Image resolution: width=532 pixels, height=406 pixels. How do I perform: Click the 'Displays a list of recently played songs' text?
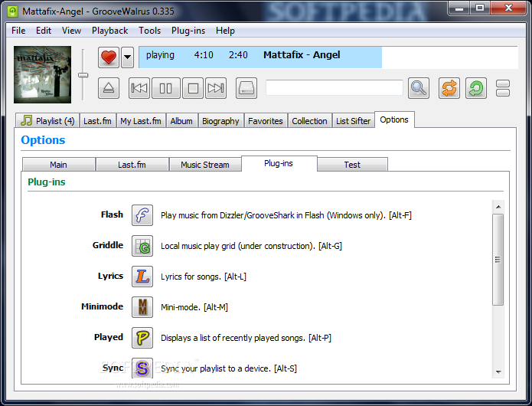(246, 338)
